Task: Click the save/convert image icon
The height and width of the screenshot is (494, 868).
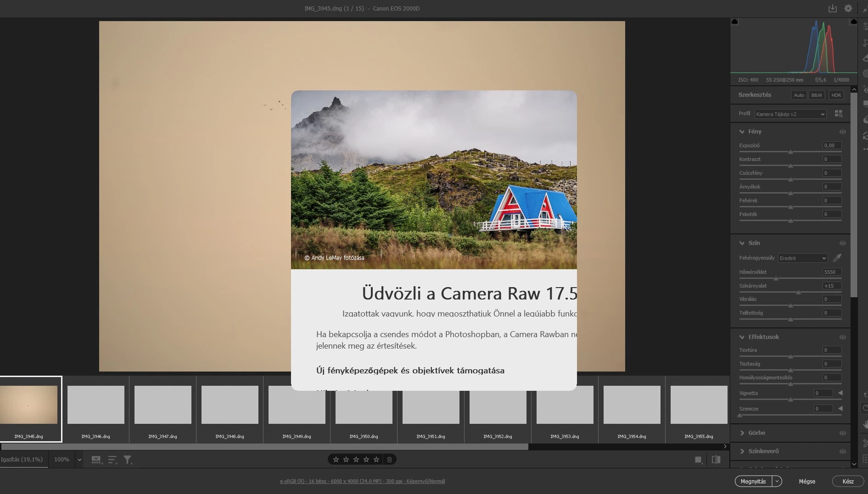Action: [832, 8]
